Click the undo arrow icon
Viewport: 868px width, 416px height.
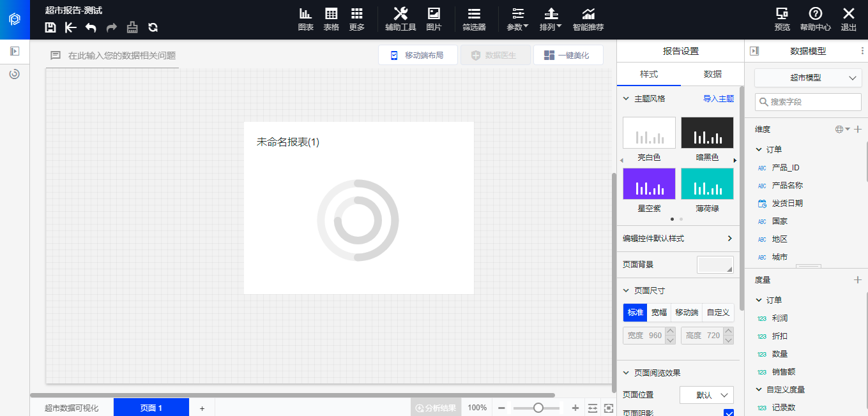tap(91, 27)
